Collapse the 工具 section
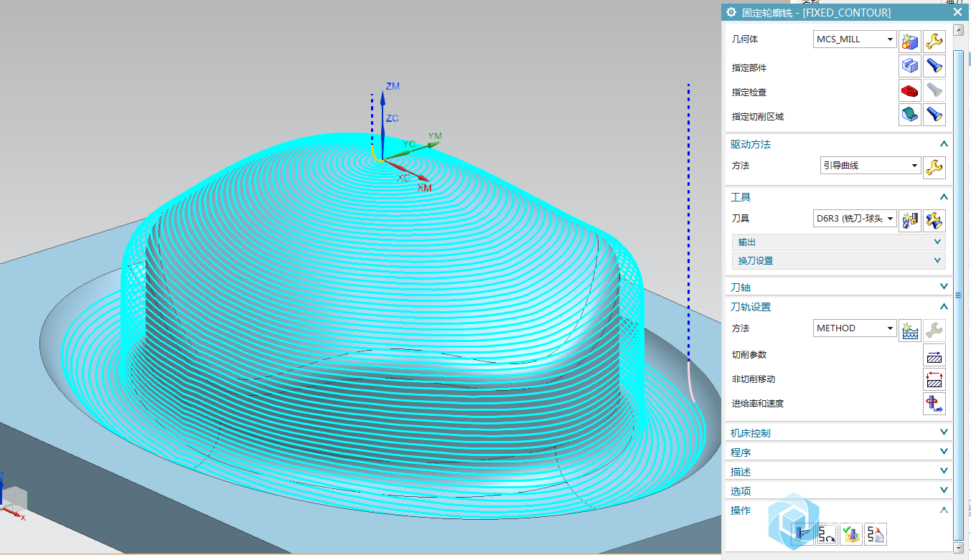Screen dimensions: 971x560 (944, 197)
